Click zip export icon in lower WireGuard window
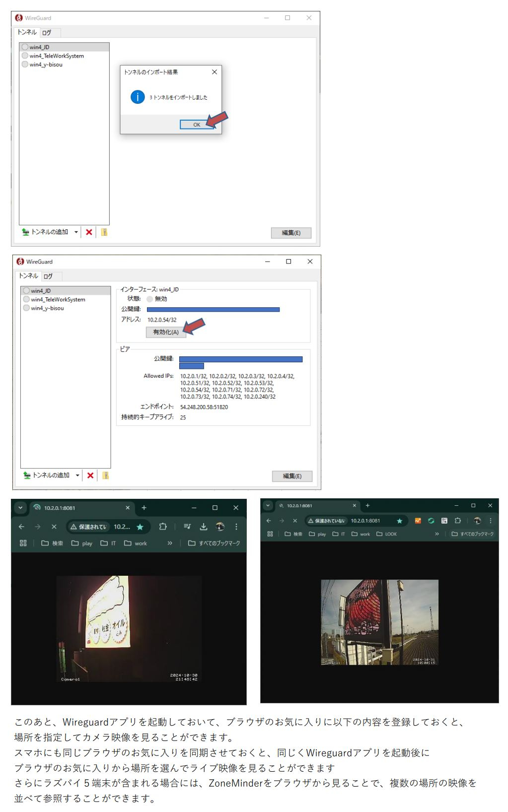The width and height of the screenshot is (508, 812). click(x=106, y=475)
